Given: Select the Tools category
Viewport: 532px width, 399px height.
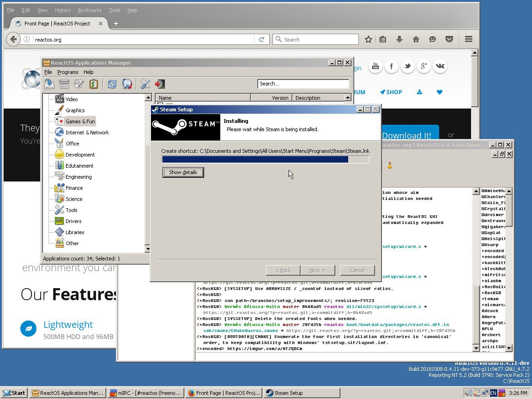Looking at the screenshot, I should (71, 210).
